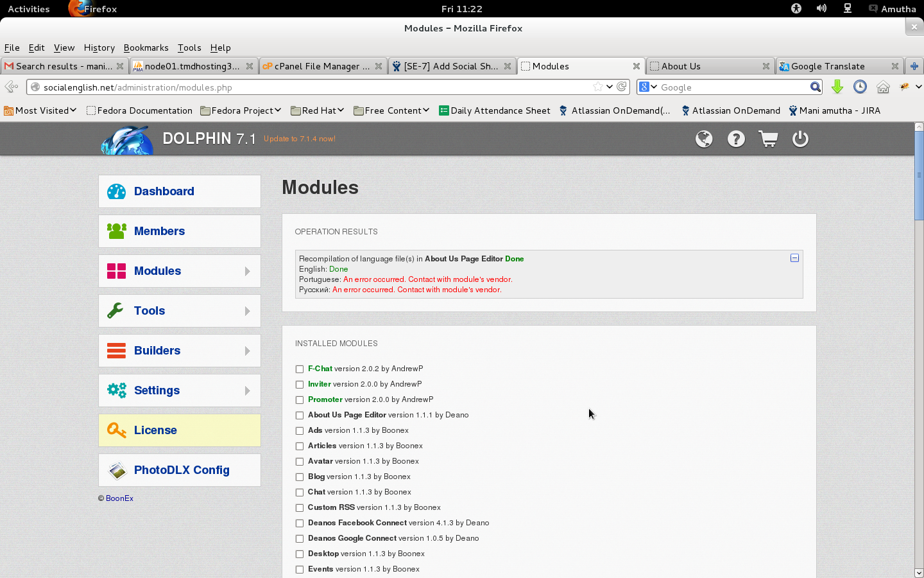Open the Most Visited bookmarks dropdown
Viewport: 924px width, 578px height.
[40, 110]
